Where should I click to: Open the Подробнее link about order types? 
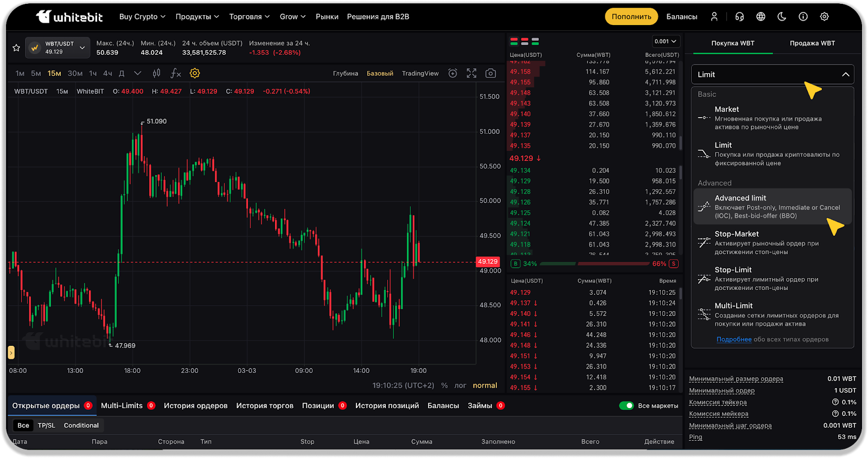click(733, 339)
